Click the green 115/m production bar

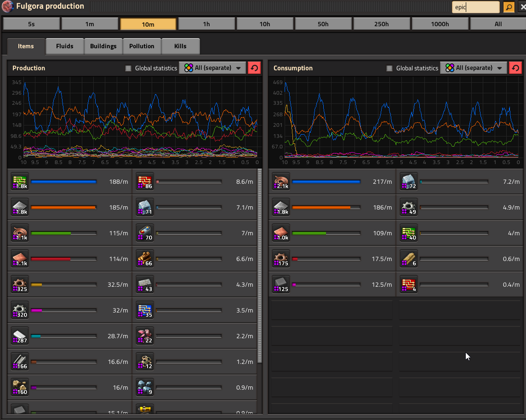64,233
